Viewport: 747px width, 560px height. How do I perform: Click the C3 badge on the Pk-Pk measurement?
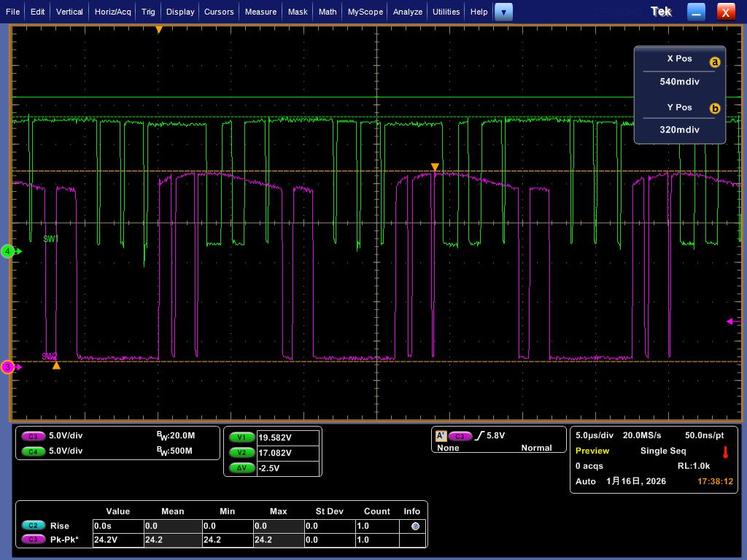(x=33, y=540)
